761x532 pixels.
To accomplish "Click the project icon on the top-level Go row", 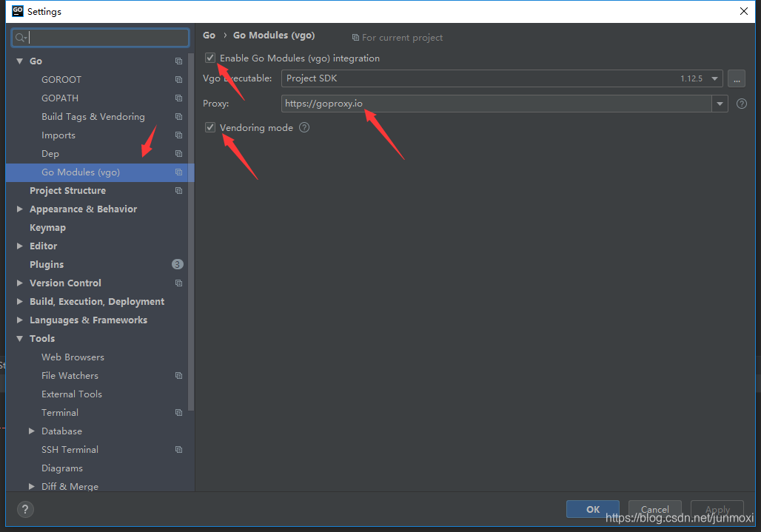I will coord(178,61).
